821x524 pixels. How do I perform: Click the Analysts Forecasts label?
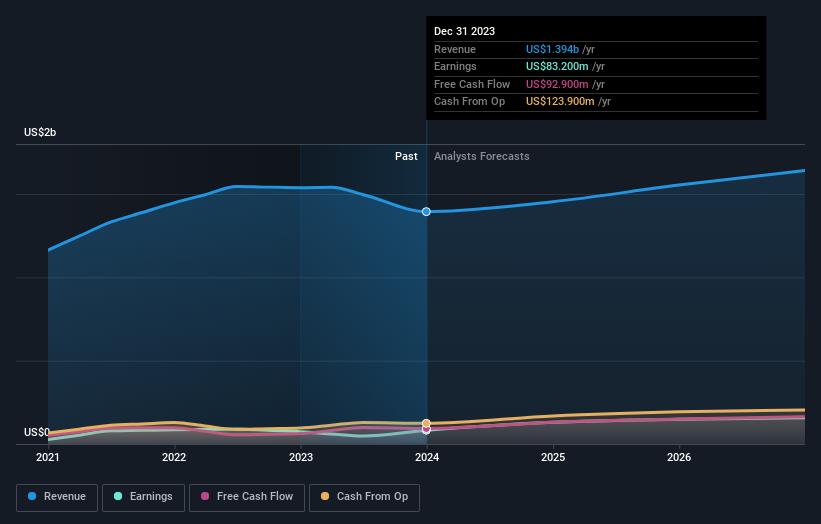tap(482, 157)
